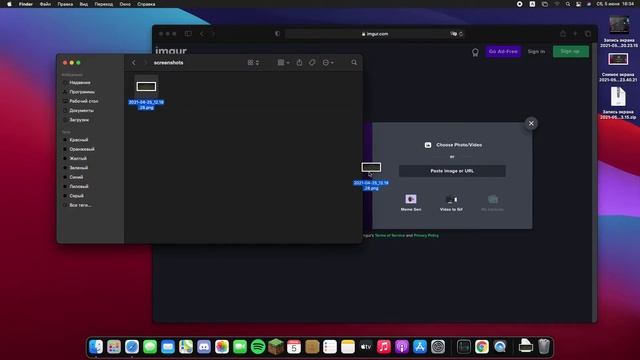Screen dimensions: 640x360
Task: Open the Privacy Policy link
Action: [426, 236]
